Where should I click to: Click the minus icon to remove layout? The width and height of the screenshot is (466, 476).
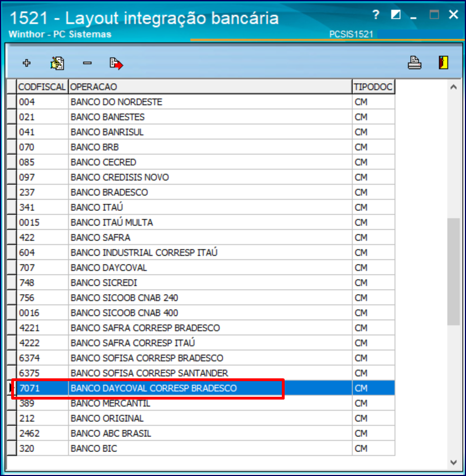(87, 63)
